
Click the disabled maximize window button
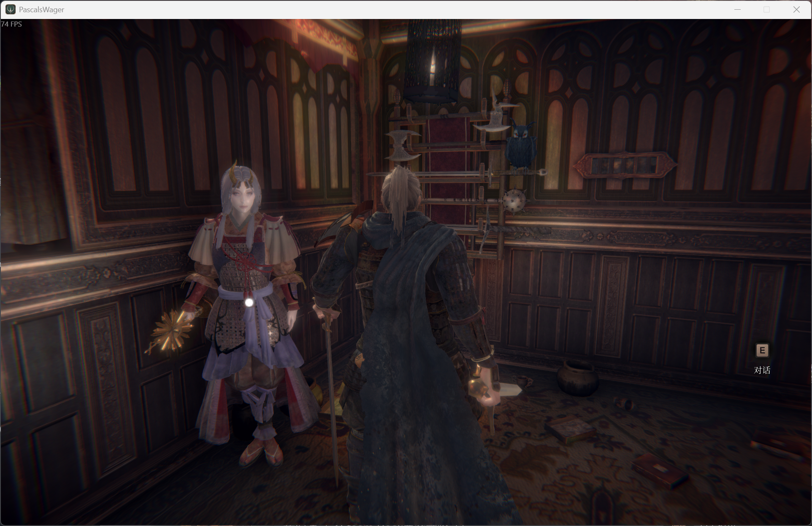(x=766, y=9)
